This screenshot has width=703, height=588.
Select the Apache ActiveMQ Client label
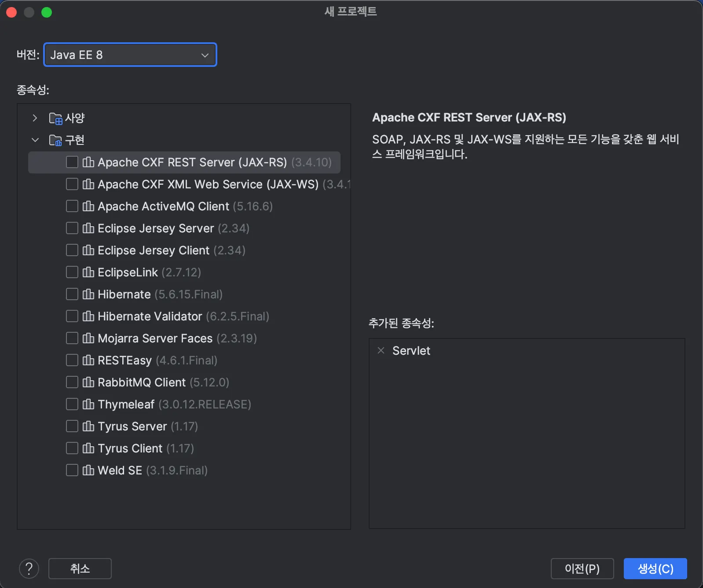[x=164, y=206]
